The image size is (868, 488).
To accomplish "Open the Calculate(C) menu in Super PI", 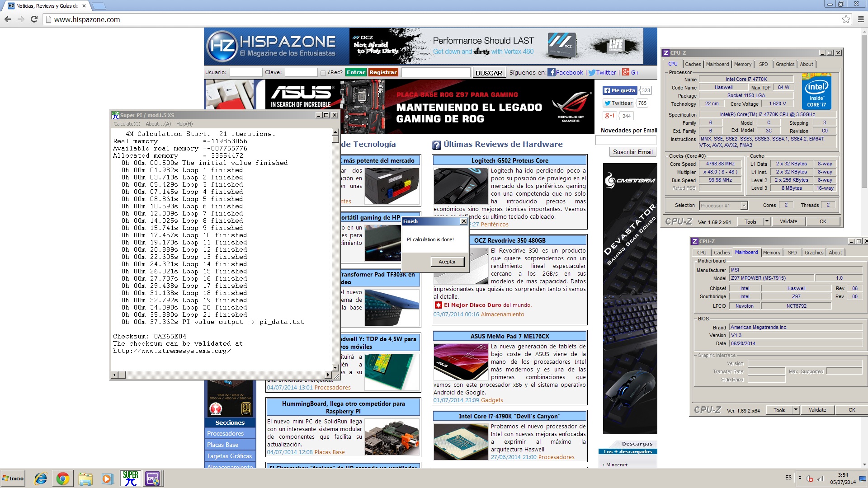I will [x=127, y=124].
